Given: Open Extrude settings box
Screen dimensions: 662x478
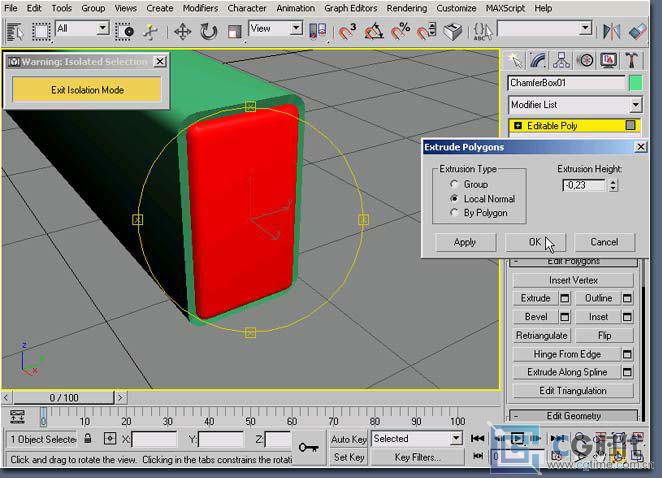Looking at the screenshot, I should [565, 299].
